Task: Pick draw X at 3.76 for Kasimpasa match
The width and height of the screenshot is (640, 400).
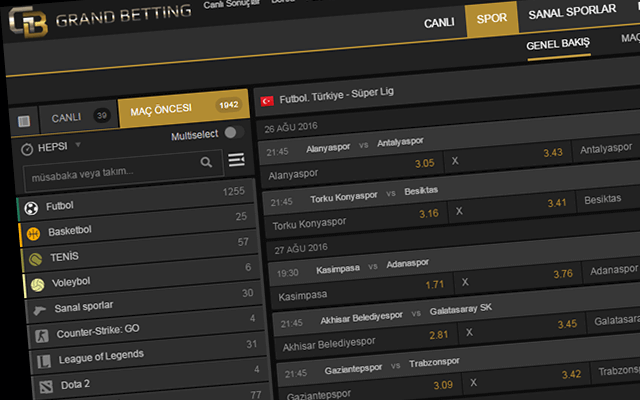Action: [517, 278]
